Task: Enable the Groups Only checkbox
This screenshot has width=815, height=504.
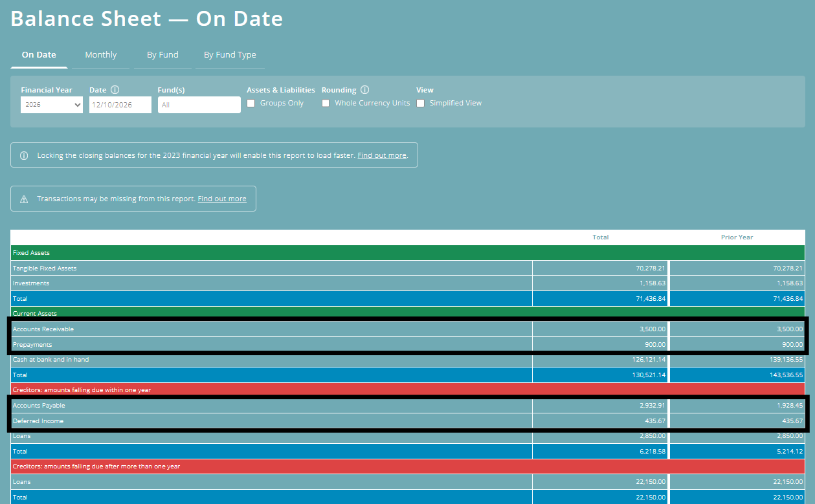Action: 251,104
